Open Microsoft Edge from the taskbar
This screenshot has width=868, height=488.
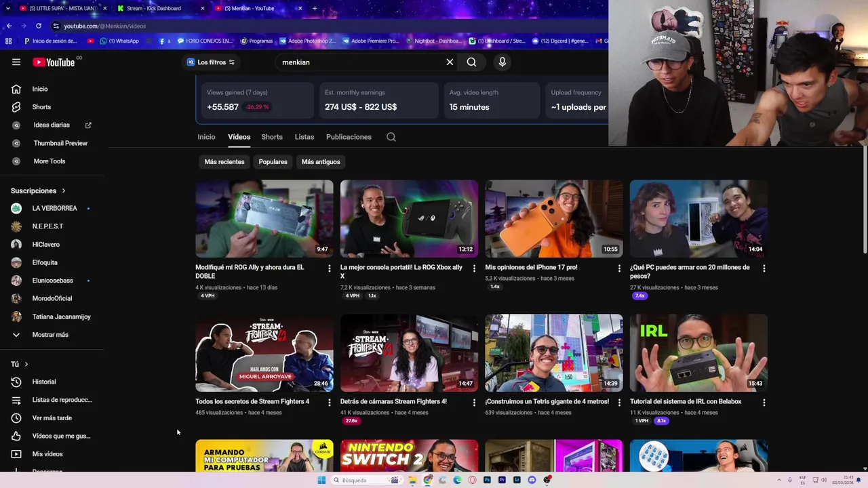457,480
